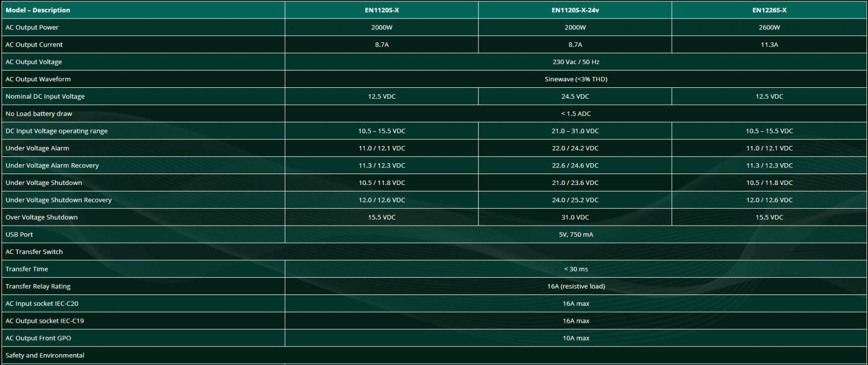Select the AC Transfer Switch section row
The height and width of the screenshot is (365, 868).
pos(34,252)
